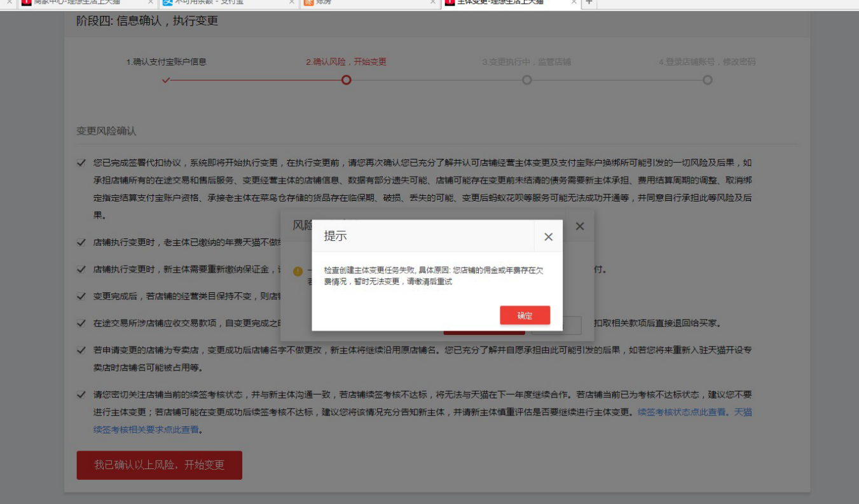
Task: Toggle checkbox for 变更完成后，若店铺的经营类目 item
Action: pyautogui.click(x=81, y=296)
